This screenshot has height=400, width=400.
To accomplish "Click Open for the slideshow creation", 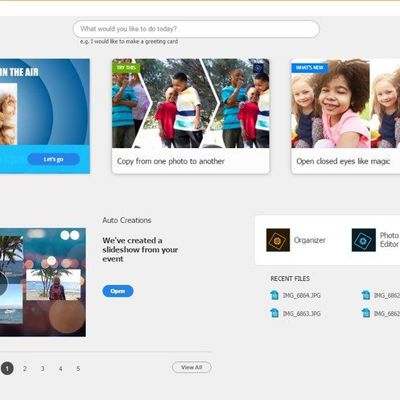I will tap(118, 291).
